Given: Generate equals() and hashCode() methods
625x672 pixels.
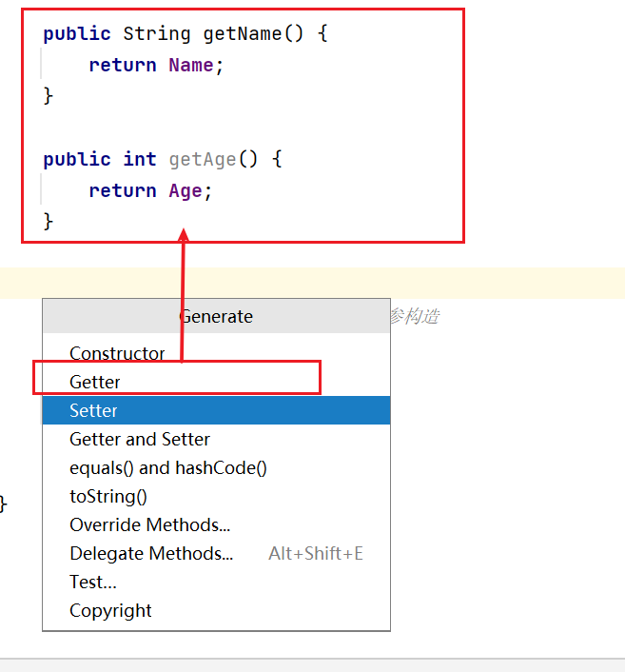Looking at the screenshot, I should click(216, 467).
